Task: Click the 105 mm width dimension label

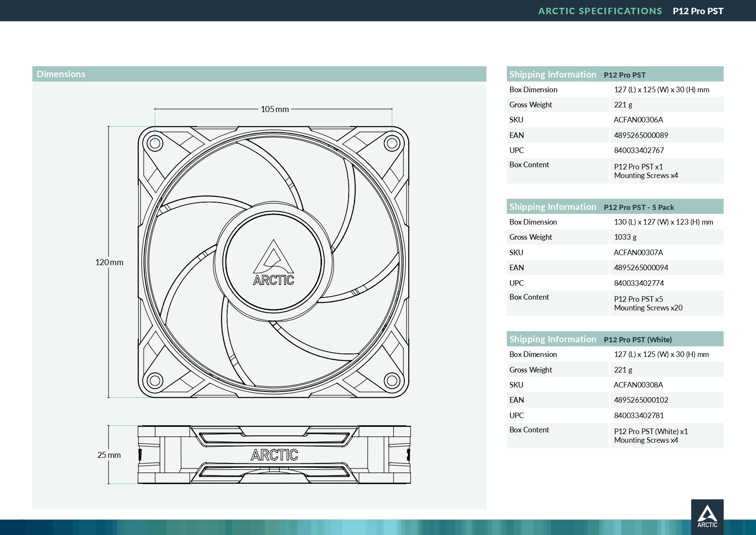Action: point(275,109)
